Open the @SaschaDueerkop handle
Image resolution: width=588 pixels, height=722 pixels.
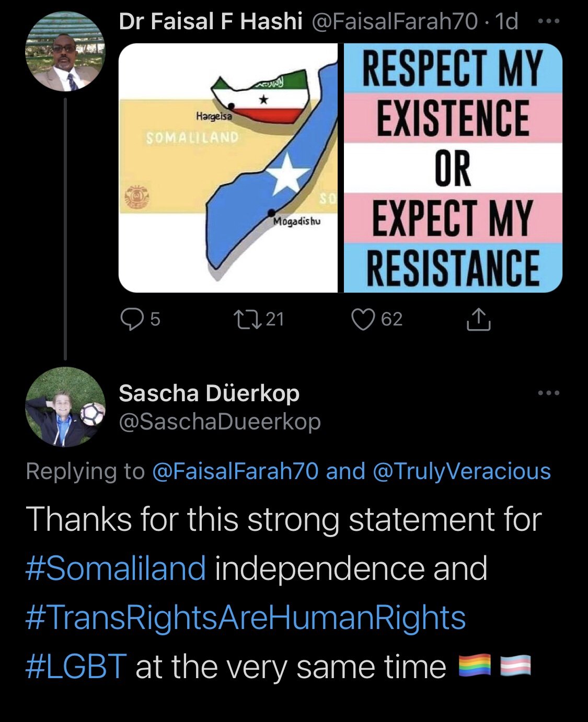[x=220, y=422]
